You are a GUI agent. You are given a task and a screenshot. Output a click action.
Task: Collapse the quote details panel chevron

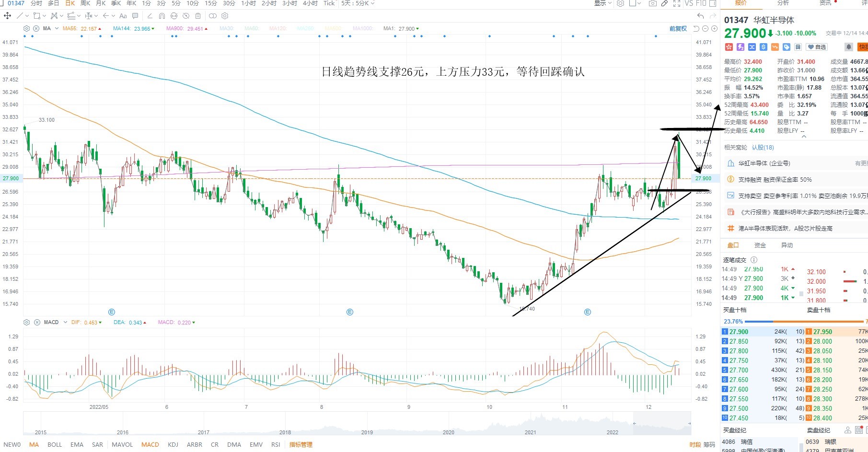804,137
